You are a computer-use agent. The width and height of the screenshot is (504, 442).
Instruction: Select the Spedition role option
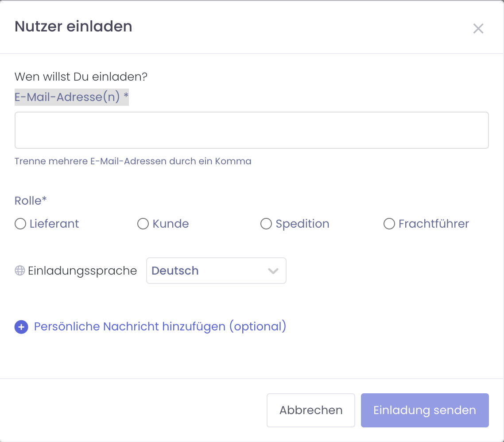(x=266, y=224)
